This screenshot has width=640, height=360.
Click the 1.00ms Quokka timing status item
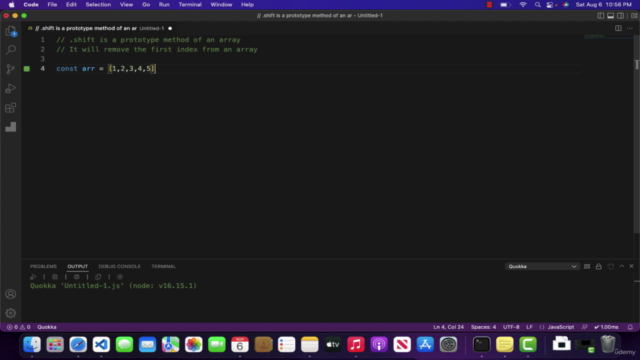[x=606, y=327]
